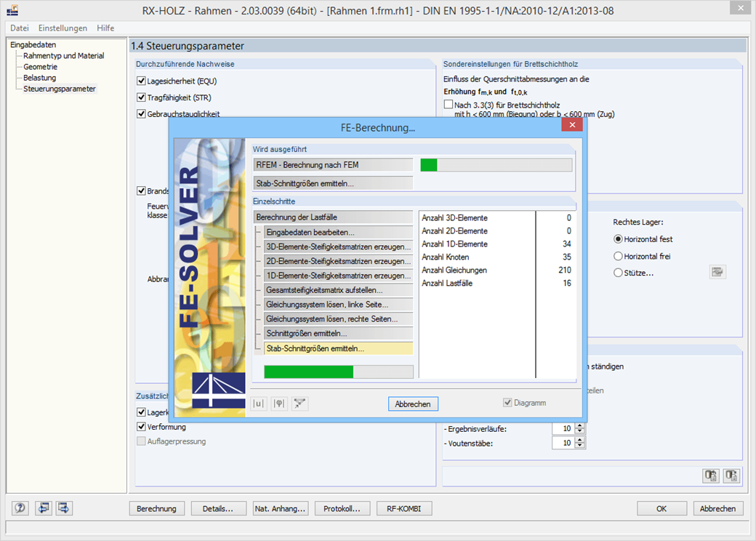This screenshot has height=541, width=756.
Task: Click 'Stab-Schnittgrößen ermitteln...' highlighted step
Action: (x=338, y=348)
